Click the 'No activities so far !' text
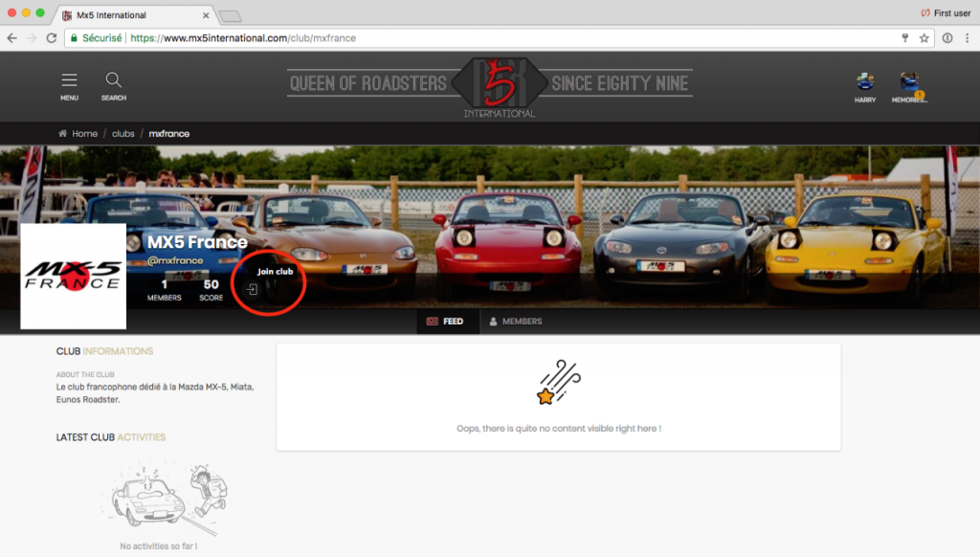This screenshot has height=557, width=980. pos(158,546)
